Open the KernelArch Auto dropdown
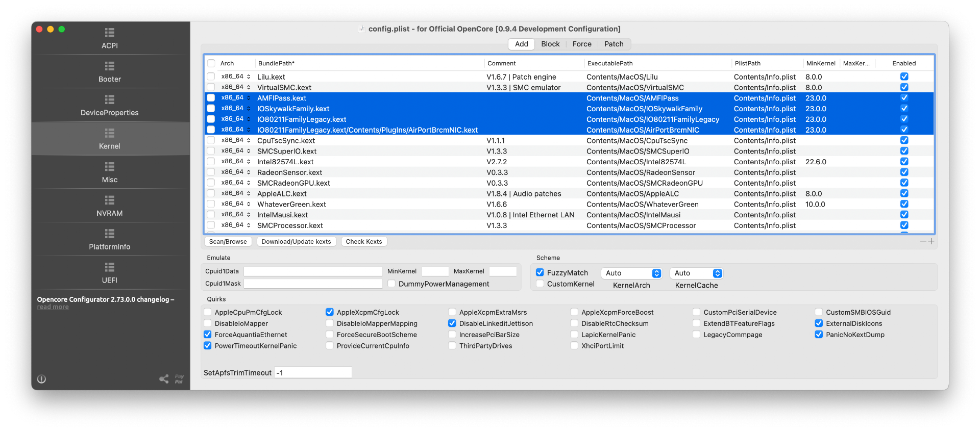The height and width of the screenshot is (431, 980). (x=631, y=273)
